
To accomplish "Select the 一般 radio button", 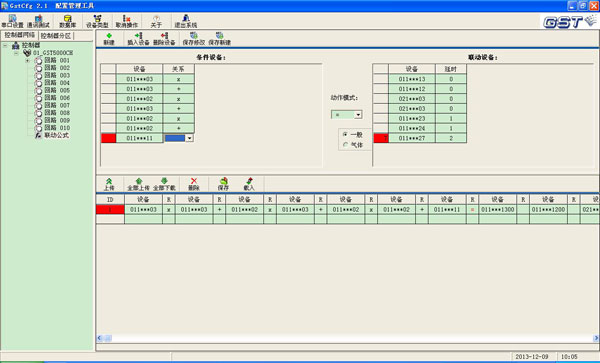I will (346, 135).
